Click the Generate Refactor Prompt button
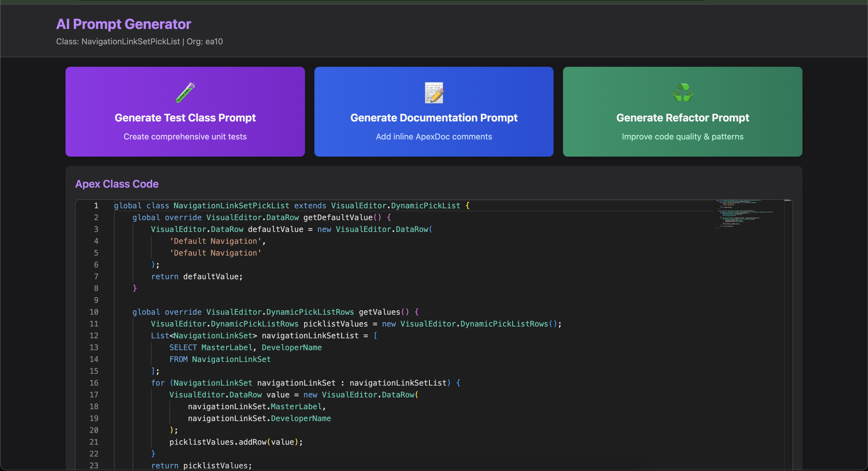 pyautogui.click(x=682, y=112)
